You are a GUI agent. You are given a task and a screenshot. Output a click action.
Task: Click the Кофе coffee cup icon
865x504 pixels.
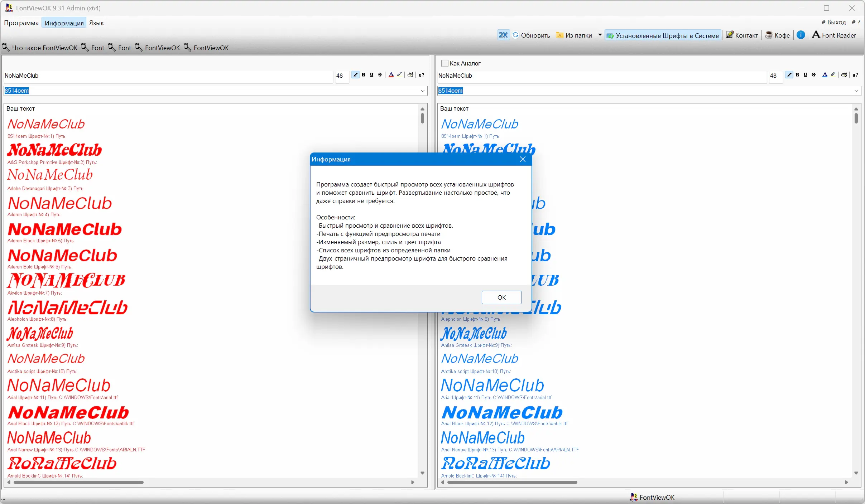pos(769,35)
